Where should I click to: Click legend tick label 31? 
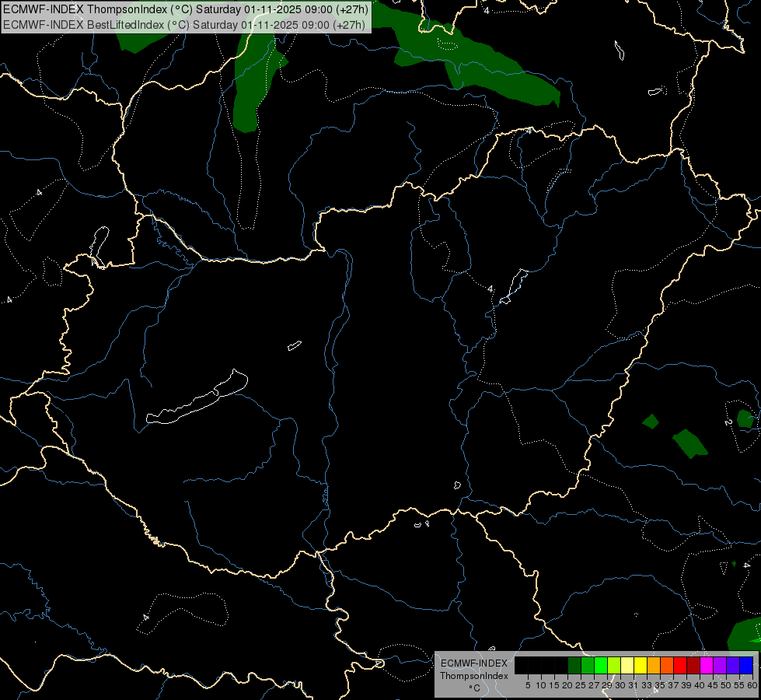634,685
